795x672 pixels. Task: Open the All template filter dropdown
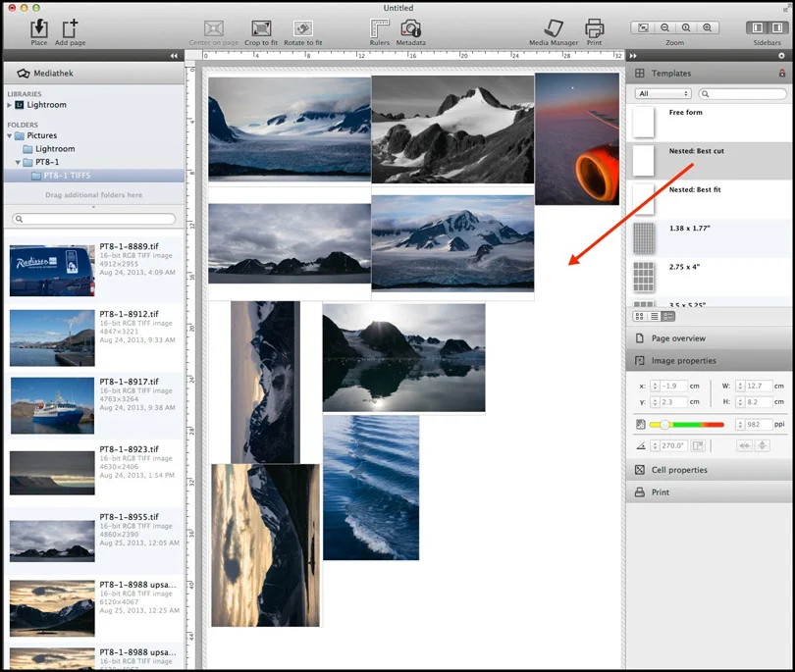pyautogui.click(x=663, y=94)
